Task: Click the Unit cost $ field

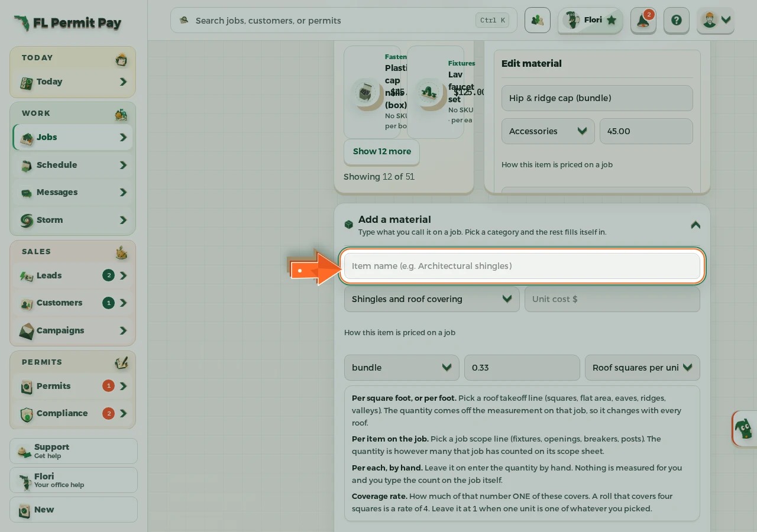Action: [612, 299]
